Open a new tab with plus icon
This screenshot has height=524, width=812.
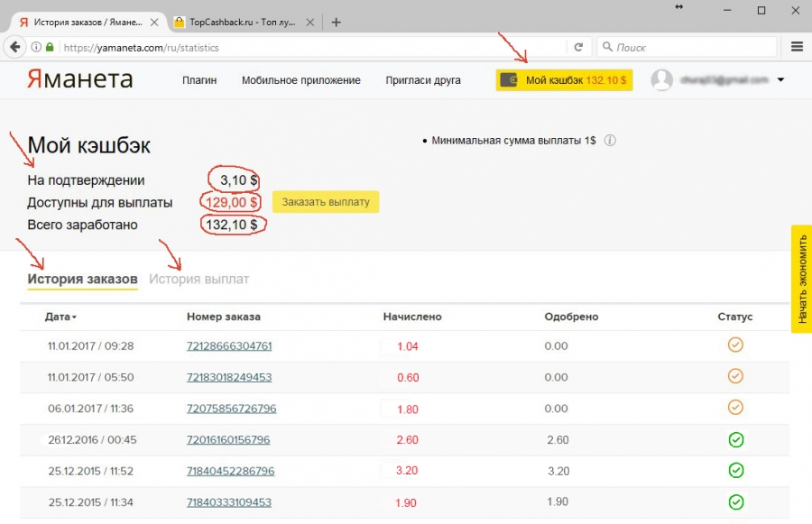click(x=337, y=23)
